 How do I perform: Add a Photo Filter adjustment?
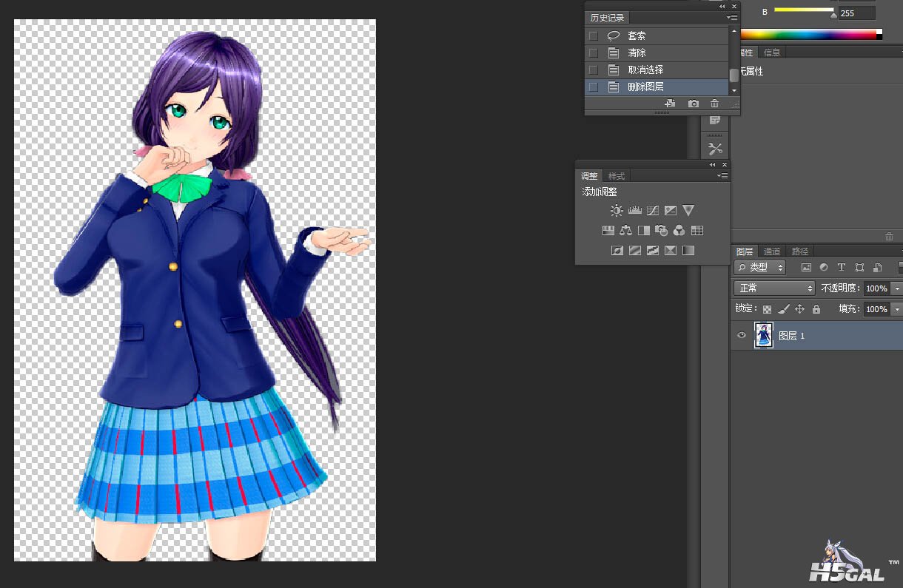point(662,231)
